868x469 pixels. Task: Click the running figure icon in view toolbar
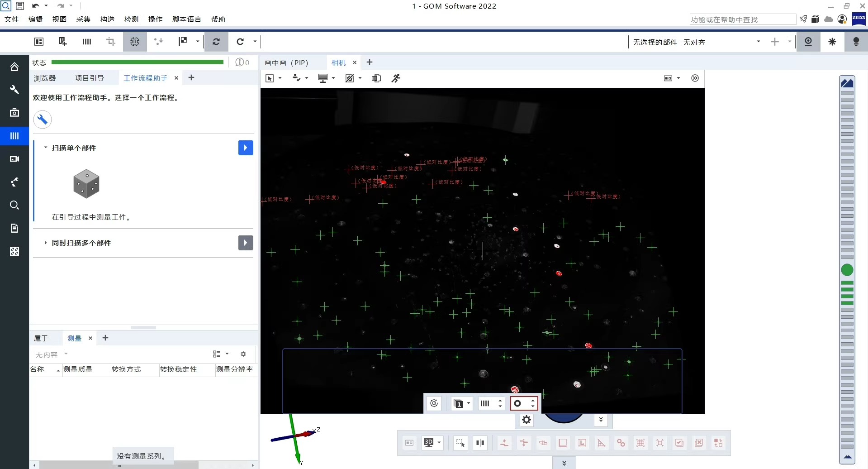pos(396,78)
